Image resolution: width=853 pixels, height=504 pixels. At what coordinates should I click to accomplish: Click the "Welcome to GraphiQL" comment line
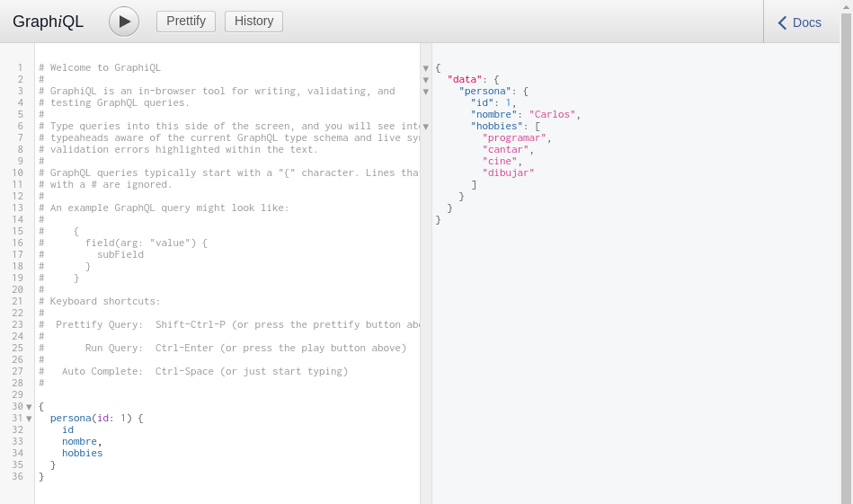tap(100, 67)
